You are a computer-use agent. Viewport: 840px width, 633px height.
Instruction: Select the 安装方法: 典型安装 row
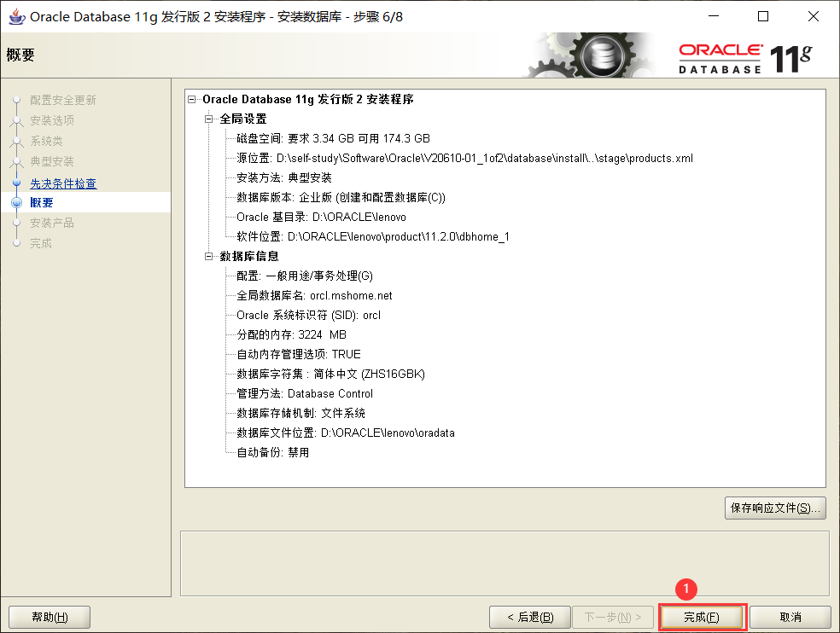pos(284,177)
